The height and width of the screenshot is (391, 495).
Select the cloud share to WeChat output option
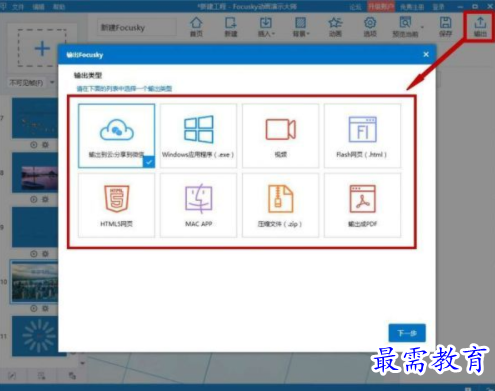116,136
